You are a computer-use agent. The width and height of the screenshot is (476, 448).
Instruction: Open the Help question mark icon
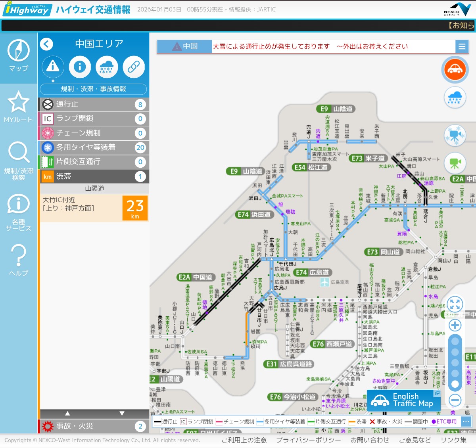pyautogui.click(x=19, y=260)
